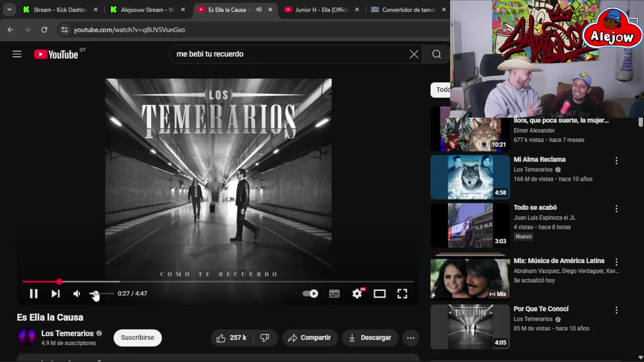Switch to Alejoouw Stream tab
The width and height of the screenshot is (644, 362).
click(147, 10)
